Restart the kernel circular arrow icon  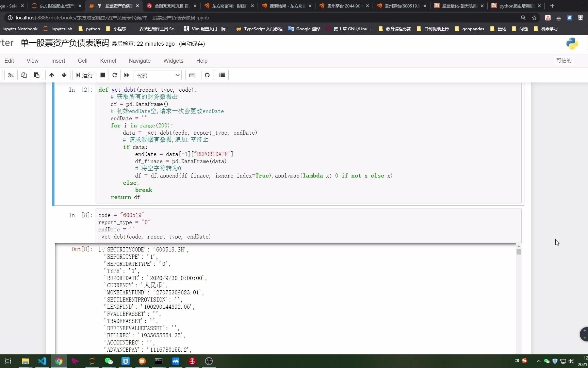(115, 75)
